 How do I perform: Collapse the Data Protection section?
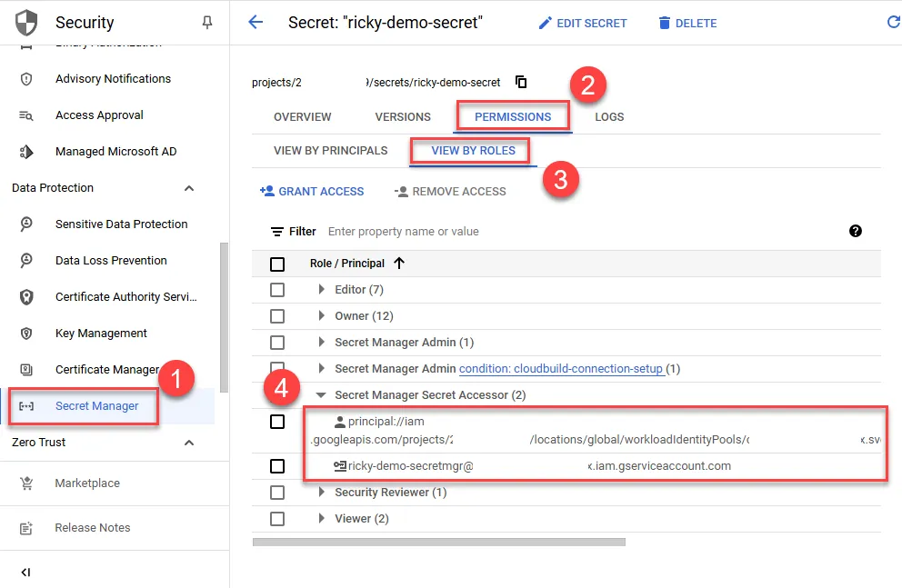point(189,188)
